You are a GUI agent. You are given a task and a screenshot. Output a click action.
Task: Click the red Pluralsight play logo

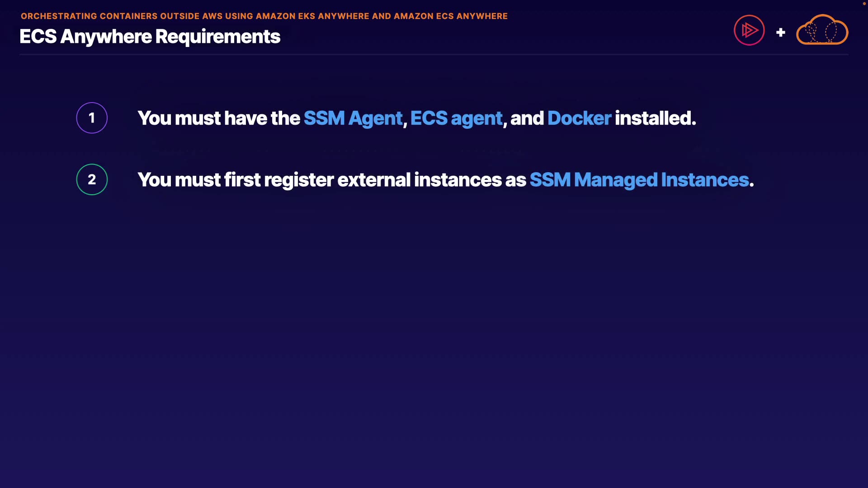[x=749, y=30]
